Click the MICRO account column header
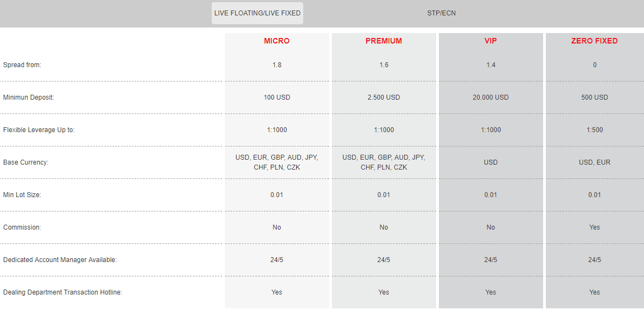 coord(277,41)
